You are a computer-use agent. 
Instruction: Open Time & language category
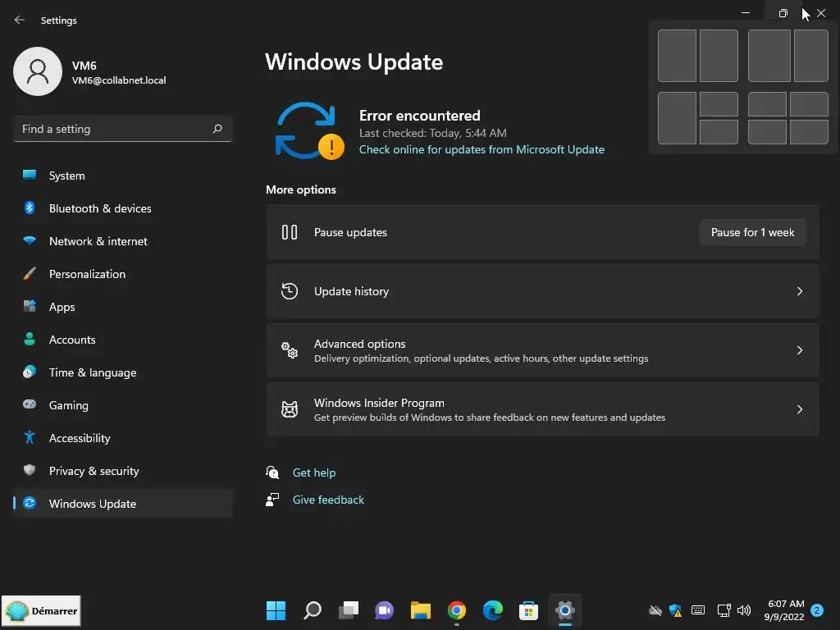pyautogui.click(x=123, y=372)
